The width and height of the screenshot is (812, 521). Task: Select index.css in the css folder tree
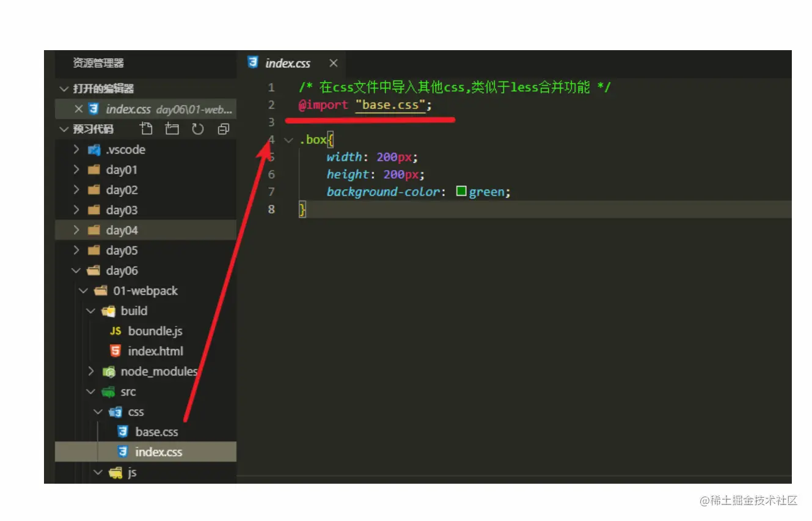(159, 453)
